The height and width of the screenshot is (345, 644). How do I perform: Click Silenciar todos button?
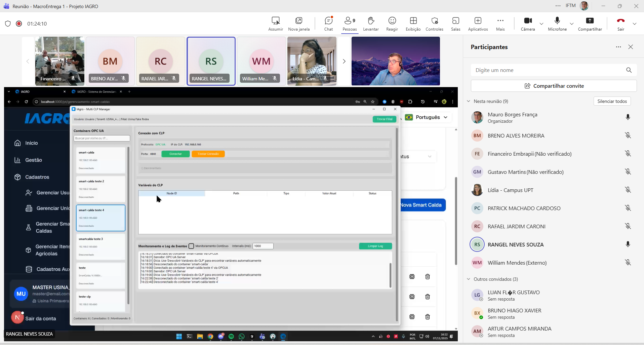612,101
